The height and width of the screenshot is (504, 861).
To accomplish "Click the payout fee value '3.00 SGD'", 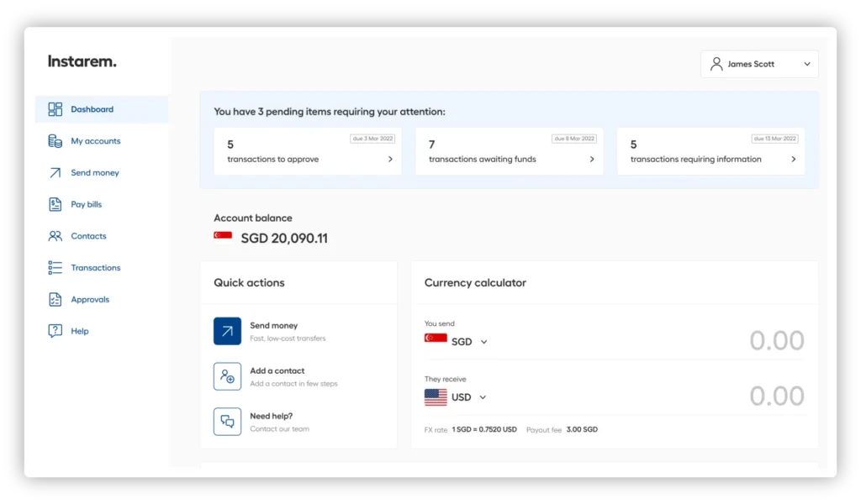I will click(582, 429).
